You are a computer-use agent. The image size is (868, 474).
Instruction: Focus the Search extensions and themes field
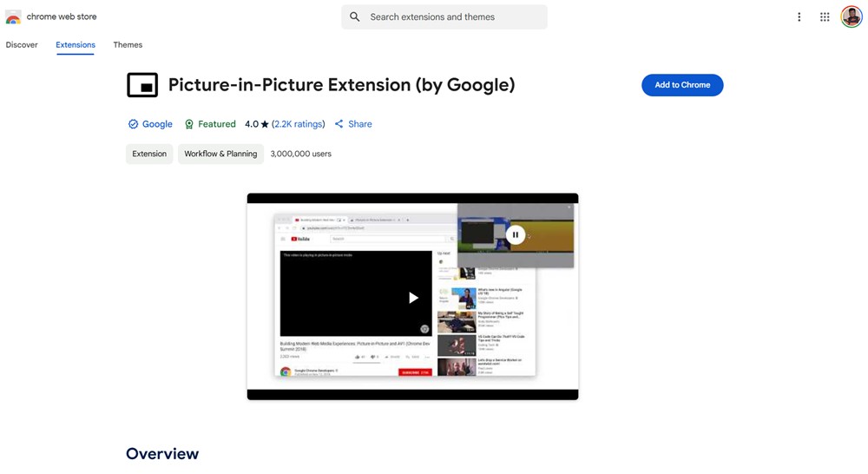(444, 17)
